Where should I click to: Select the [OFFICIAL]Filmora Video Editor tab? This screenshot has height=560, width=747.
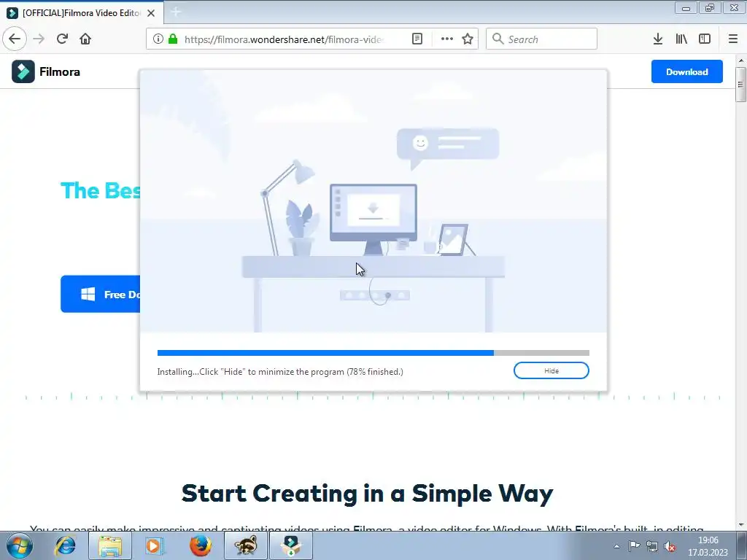point(82,13)
